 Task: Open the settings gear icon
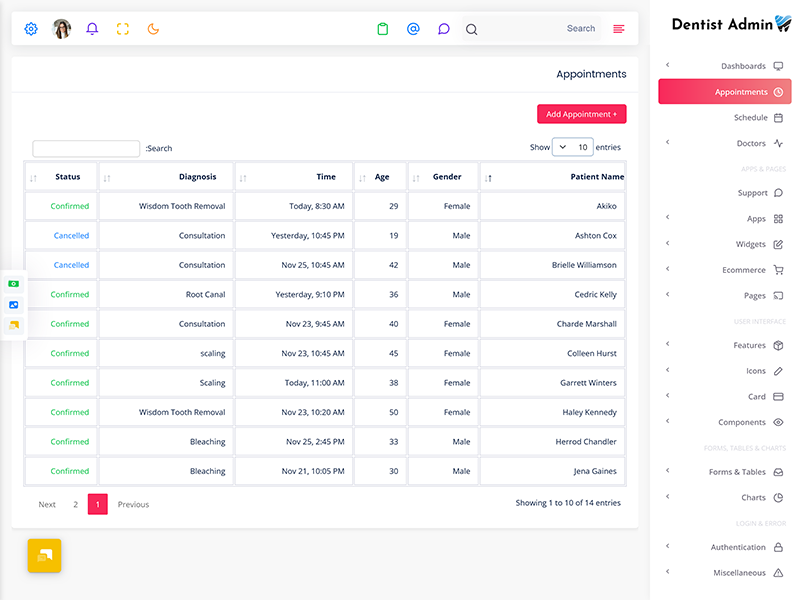point(31,29)
